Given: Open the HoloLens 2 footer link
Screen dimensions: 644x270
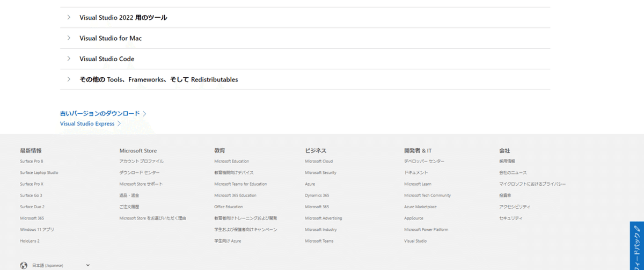Looking at the screenshot, I should (30, 241).
